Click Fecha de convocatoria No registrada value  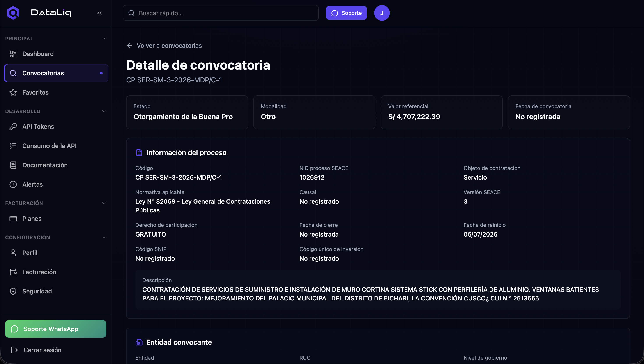click(538, 117)
